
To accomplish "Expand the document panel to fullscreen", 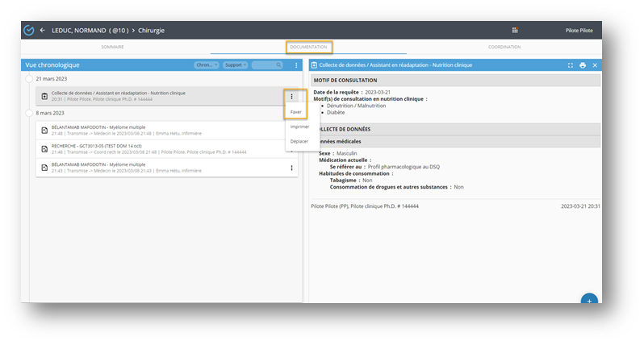I will (571, 64).
